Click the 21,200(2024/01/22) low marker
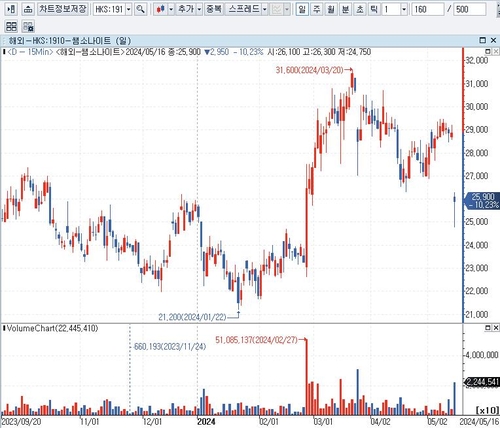 (192, 317)
